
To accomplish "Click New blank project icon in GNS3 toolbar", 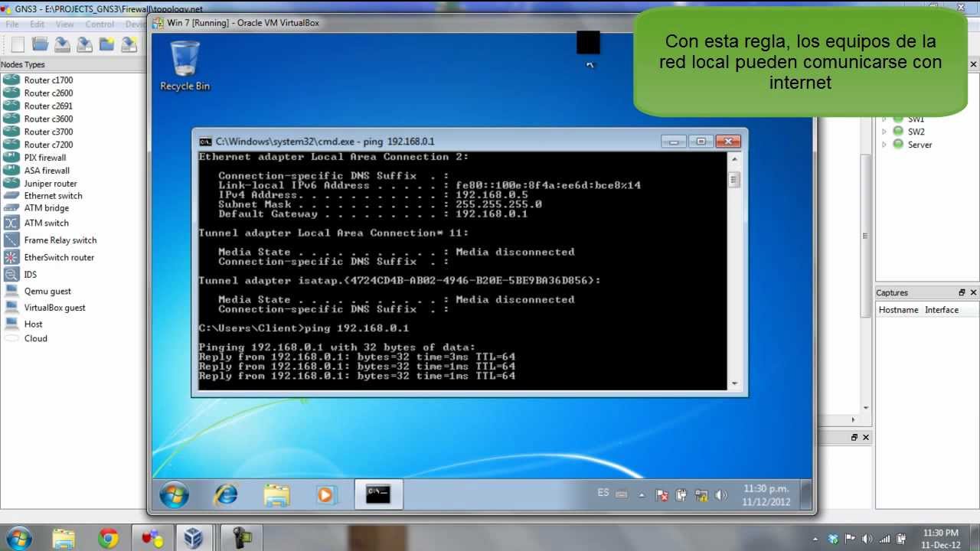I will click(18, 44).
